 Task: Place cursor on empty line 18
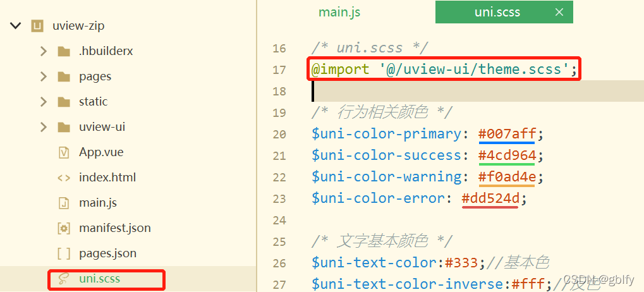point(477,91)
